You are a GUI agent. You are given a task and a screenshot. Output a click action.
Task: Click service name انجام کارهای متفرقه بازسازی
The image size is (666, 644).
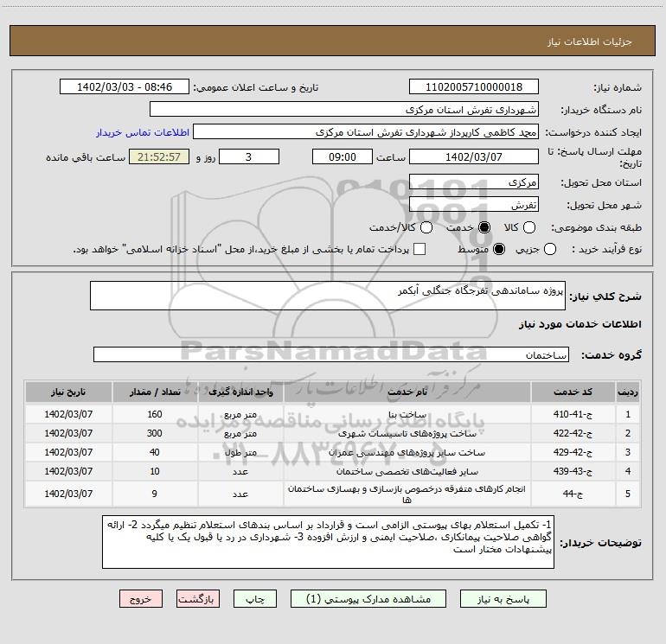pos(407,494)
